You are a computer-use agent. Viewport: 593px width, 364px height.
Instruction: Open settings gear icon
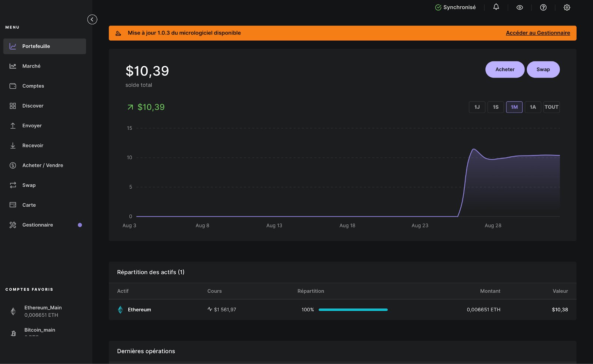pos(567,7)
